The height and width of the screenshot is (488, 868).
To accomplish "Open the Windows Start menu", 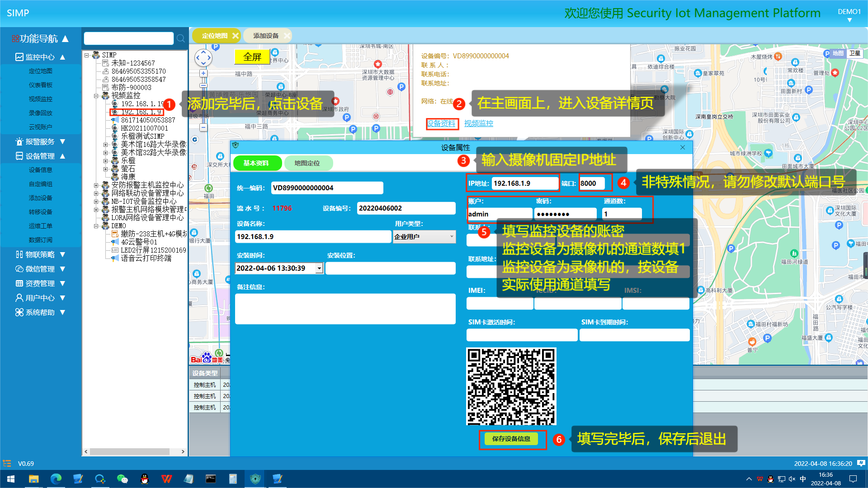I will [x=11, y=479].
